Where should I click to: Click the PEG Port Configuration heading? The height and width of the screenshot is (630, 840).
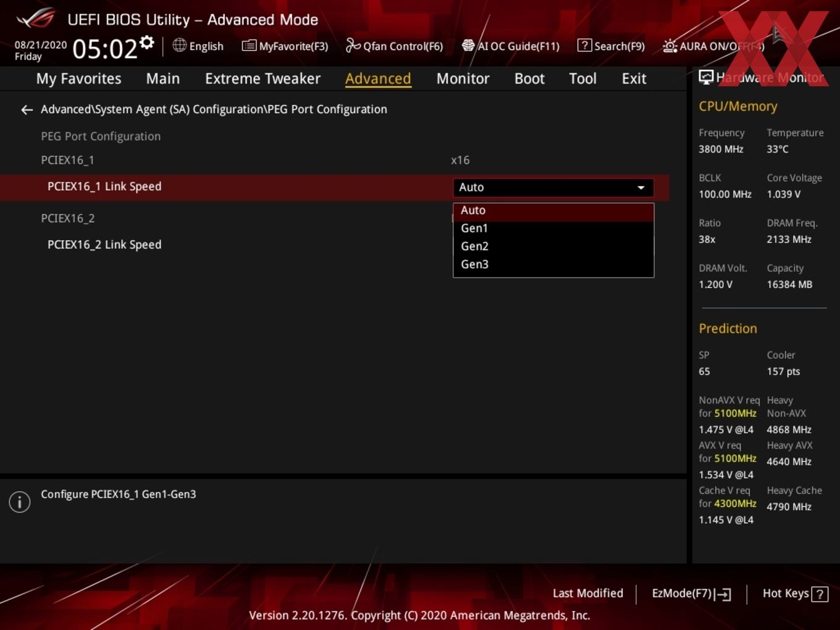click(101, 136)
